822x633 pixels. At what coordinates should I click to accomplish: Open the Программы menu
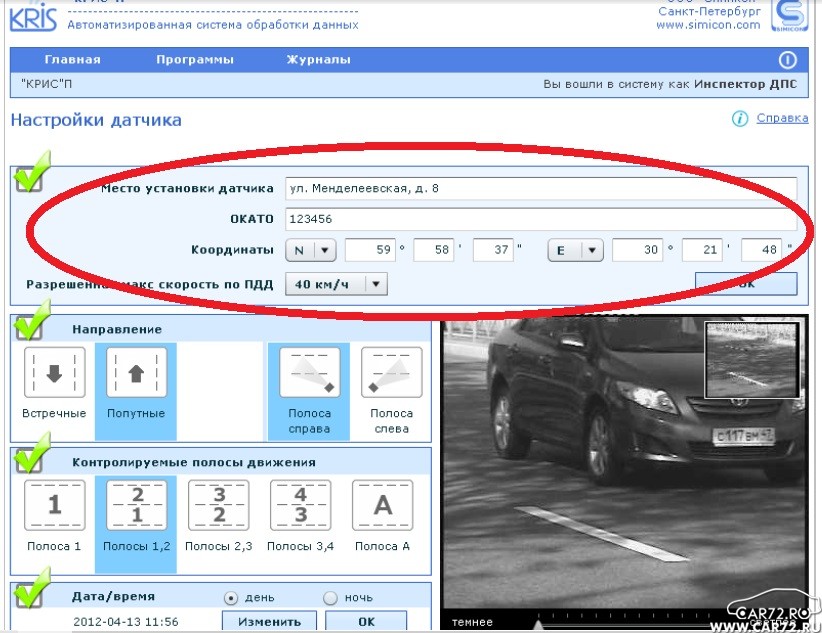point(195,60)
